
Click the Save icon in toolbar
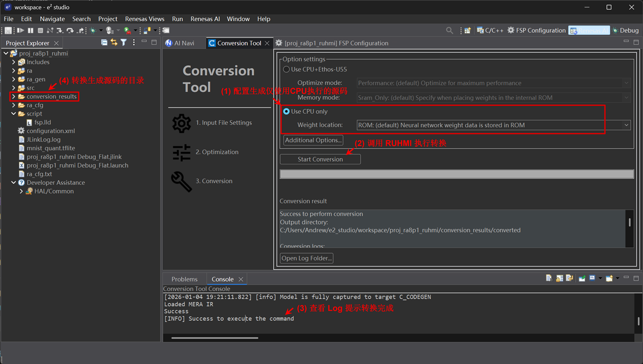pyautogui.click(x=8, y=30)
